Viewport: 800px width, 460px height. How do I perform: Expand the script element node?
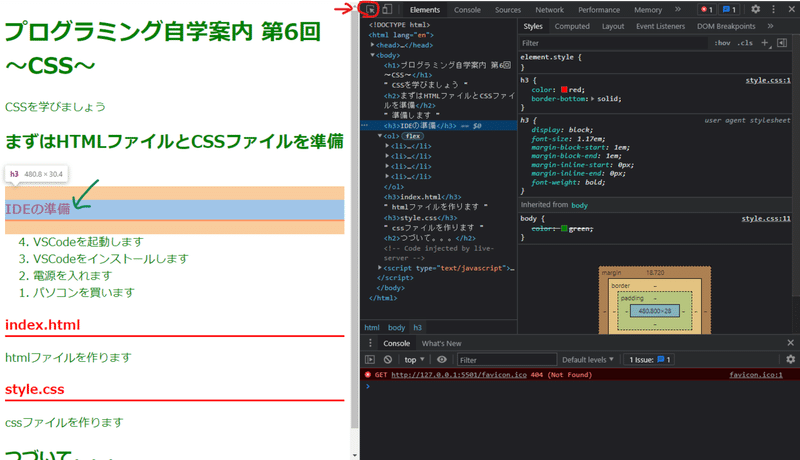380,268
